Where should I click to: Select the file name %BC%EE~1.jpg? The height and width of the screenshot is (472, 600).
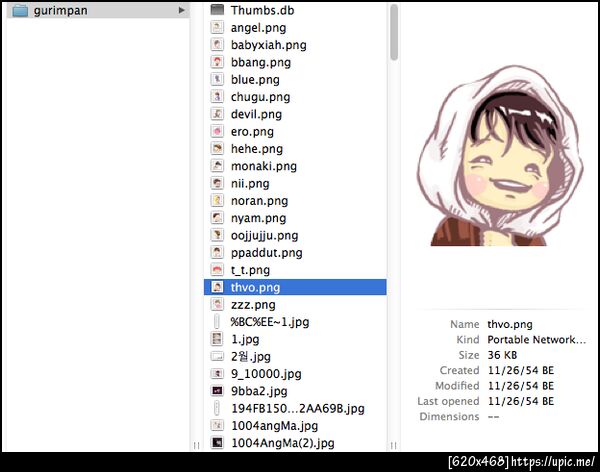point(270,322)
